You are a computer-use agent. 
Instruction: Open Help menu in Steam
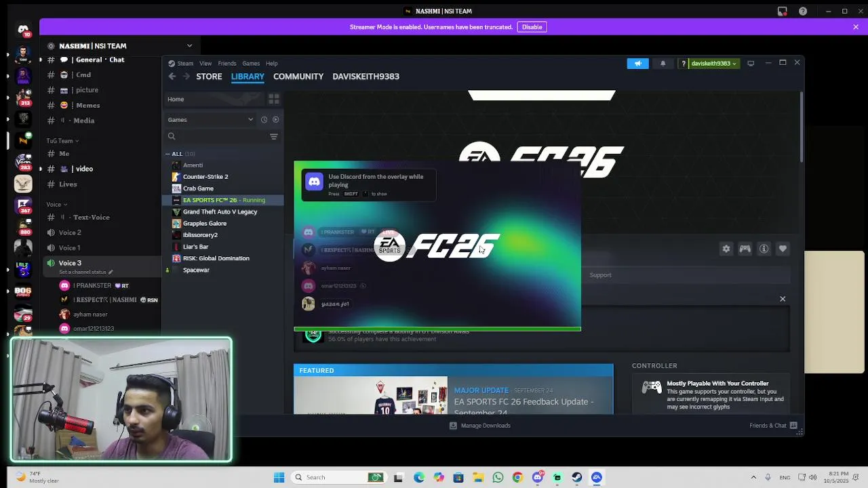[272, 64]
